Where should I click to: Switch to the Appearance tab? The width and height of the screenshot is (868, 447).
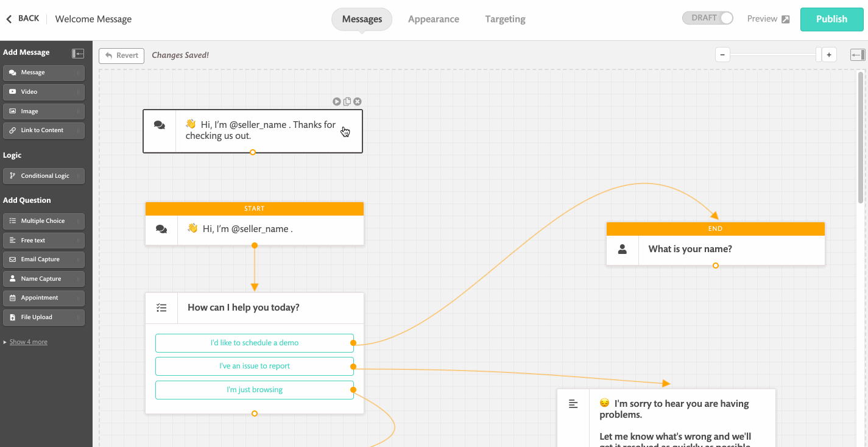433,19
